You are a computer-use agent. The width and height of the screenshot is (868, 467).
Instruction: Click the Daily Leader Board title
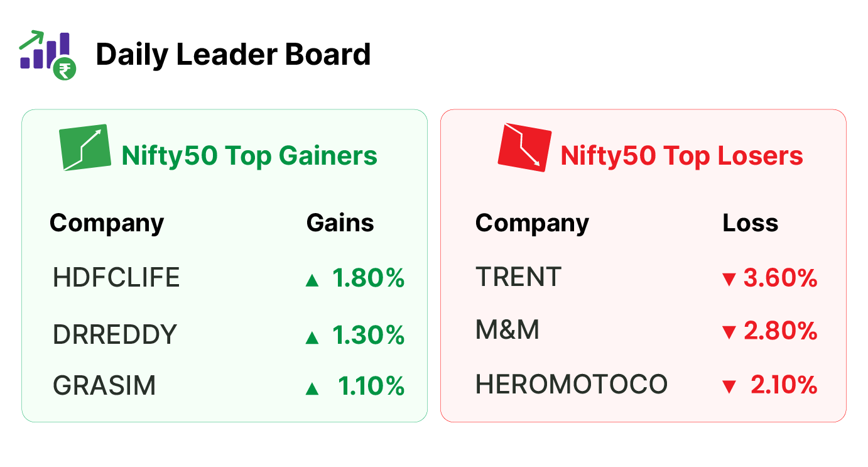point(233,54)
